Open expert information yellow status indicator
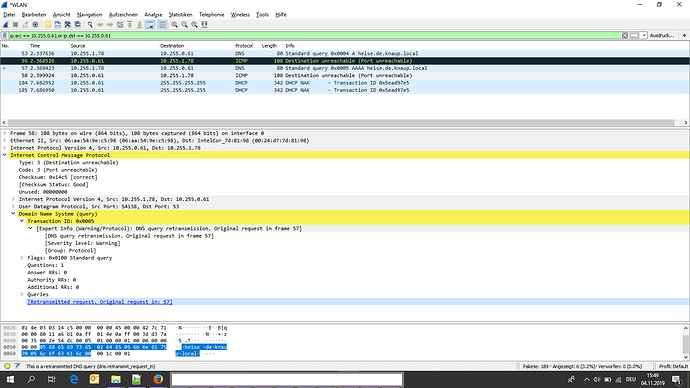 click(7, 366)
